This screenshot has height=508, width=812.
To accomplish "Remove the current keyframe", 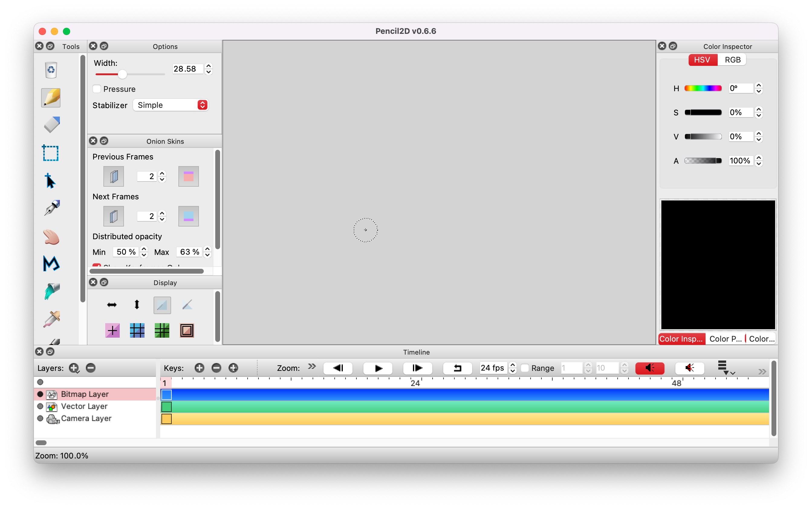I will pos(216,368).
